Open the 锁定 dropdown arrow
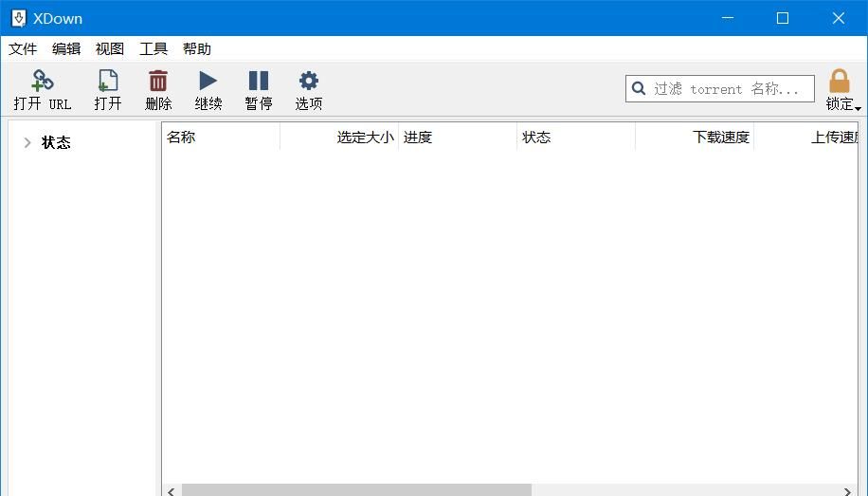This screenshot has width=868, height=496. 858,109
